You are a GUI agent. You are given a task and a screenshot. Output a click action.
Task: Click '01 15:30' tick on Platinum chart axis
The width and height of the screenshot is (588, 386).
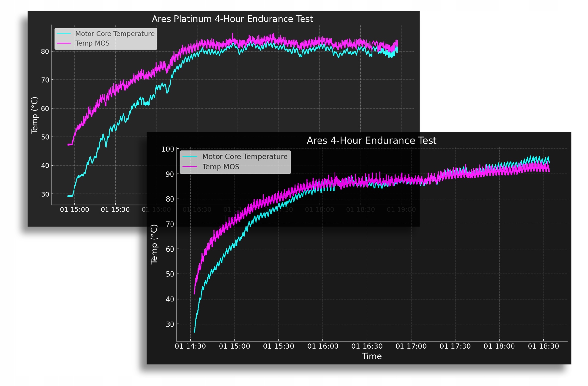coord(115,209)
